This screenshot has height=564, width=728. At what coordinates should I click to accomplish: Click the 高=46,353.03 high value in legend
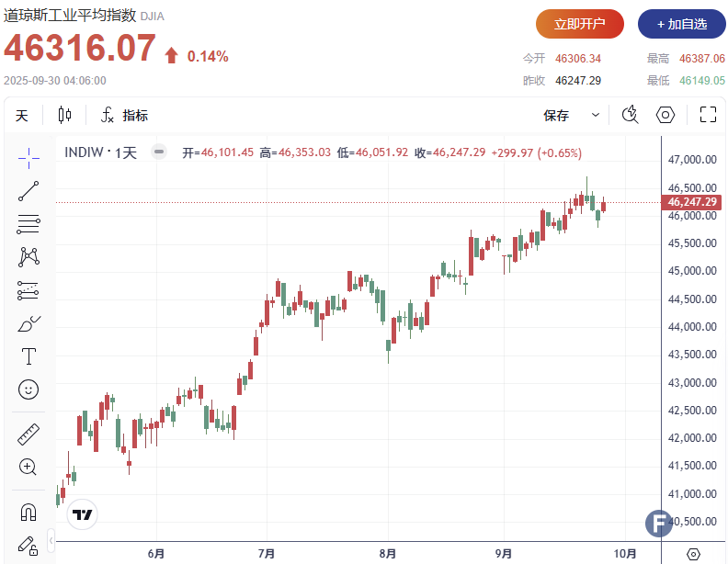click(x=295, y=152)
